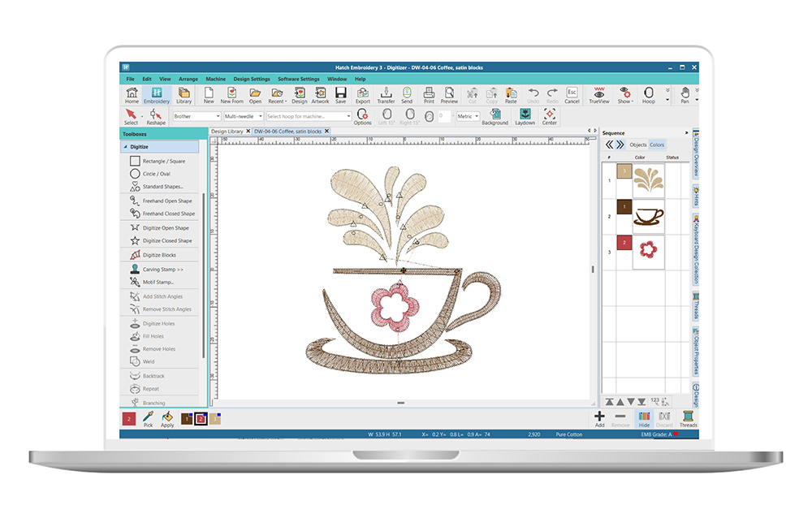812x518 pixels.
Task: Hide the selected object using Hide button
Action: (644, 417)
